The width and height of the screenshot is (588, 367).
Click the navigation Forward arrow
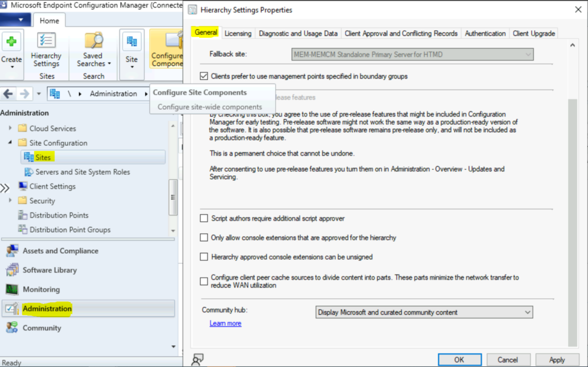click(x=24, y=94)
